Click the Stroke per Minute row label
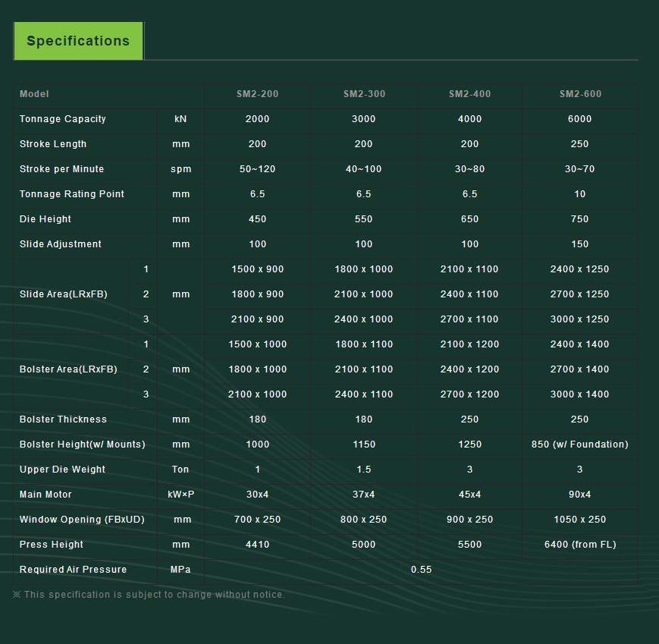Image resolution: width=659 pixels, height=644 pixels. pos(62,169)
